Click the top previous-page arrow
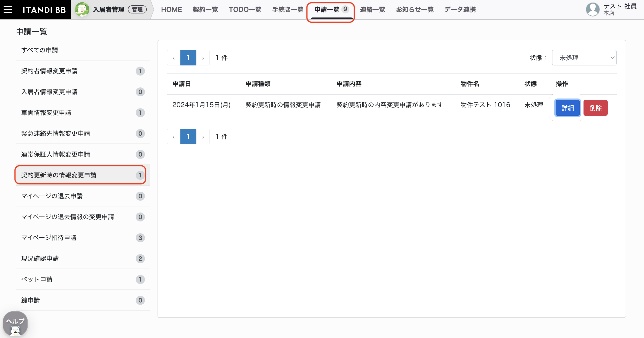The height and width of the screenshot is (338, 644). (x=174, y=58)
